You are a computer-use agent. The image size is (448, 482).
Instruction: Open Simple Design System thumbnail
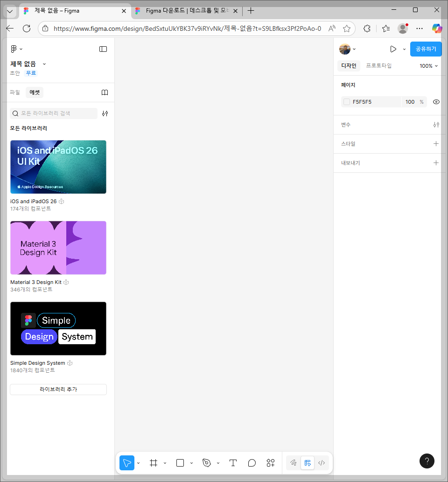58,329
